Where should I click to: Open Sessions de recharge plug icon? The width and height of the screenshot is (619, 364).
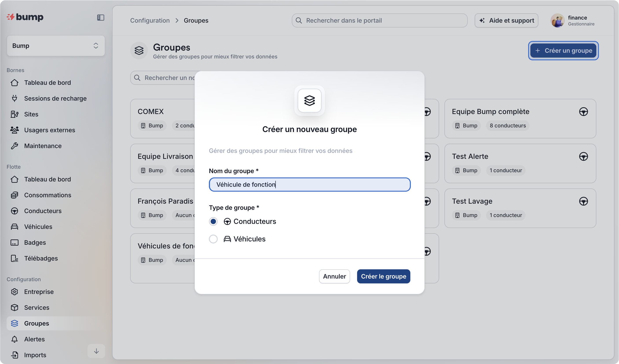tap(15, 98)
